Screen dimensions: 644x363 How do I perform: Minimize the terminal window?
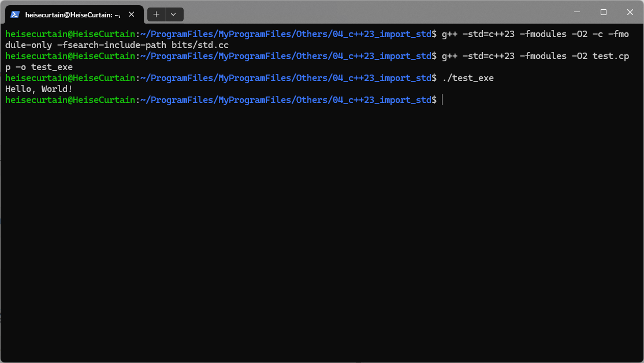point(576,12)
